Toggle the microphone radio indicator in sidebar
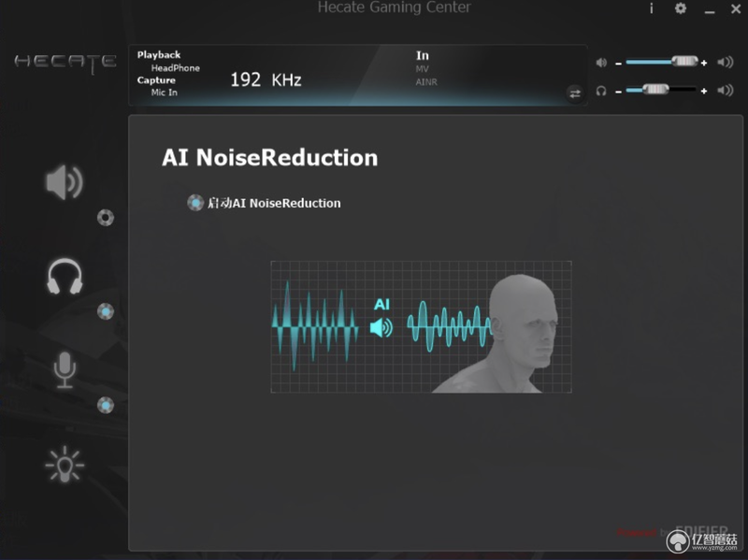Viewport: 748px width, 560px height. click(106, 406)
